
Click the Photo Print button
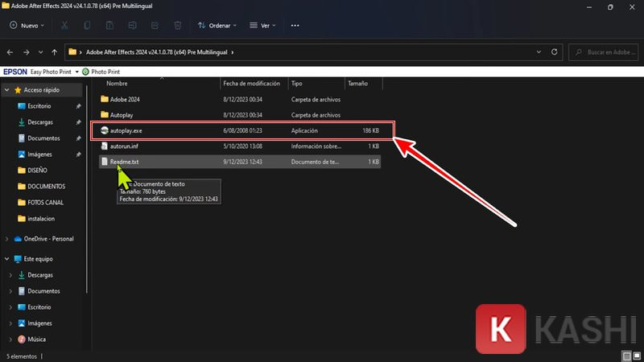101,72
